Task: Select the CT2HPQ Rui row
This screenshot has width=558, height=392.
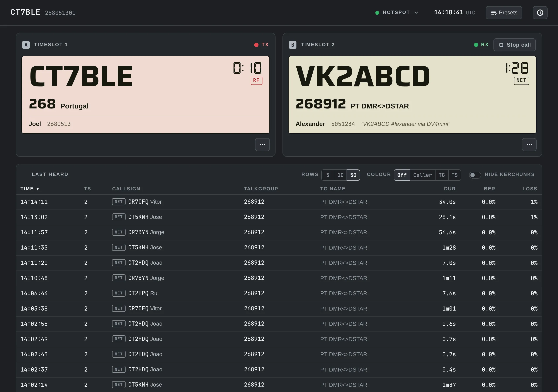Action: coord(279,293)
